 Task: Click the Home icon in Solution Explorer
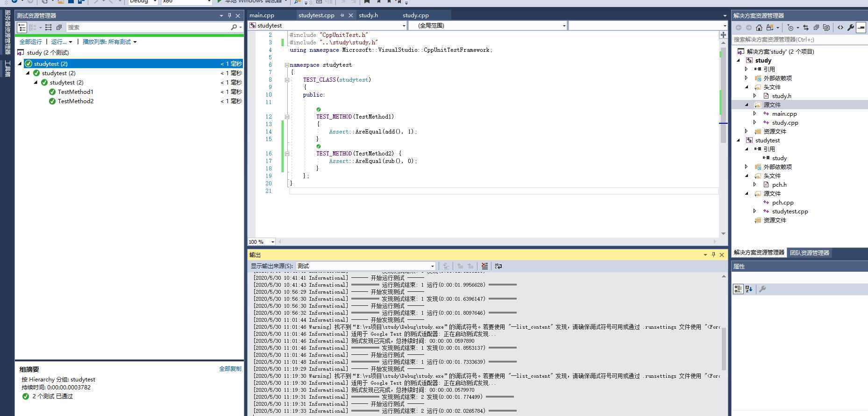tap(759, 28)
